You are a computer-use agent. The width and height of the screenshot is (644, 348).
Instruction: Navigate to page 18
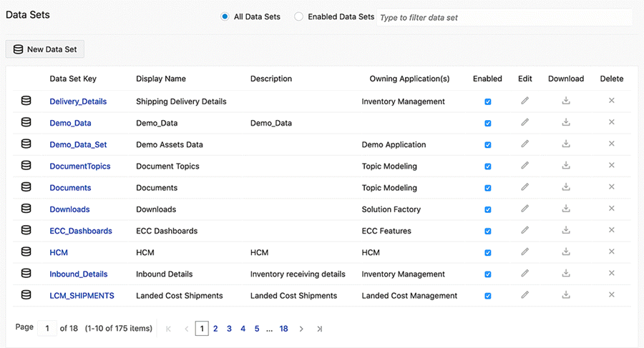[284, 329]
